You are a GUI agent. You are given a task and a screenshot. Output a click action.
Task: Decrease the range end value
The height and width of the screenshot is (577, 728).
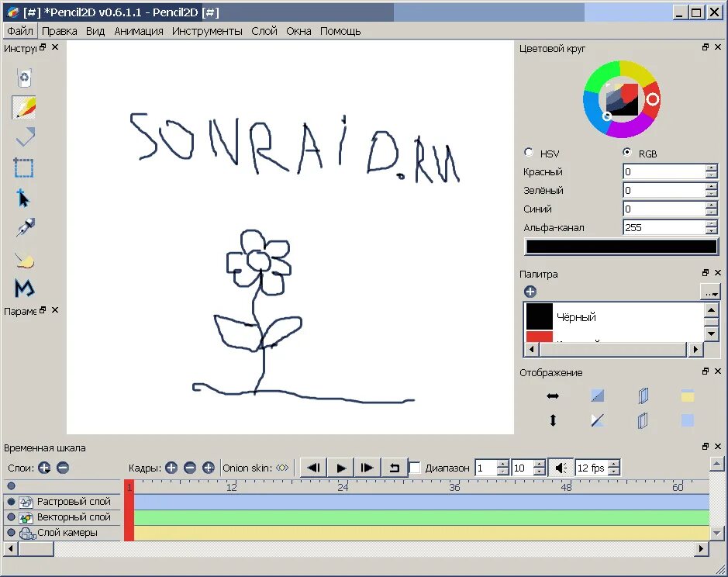(x=539, y=472)
